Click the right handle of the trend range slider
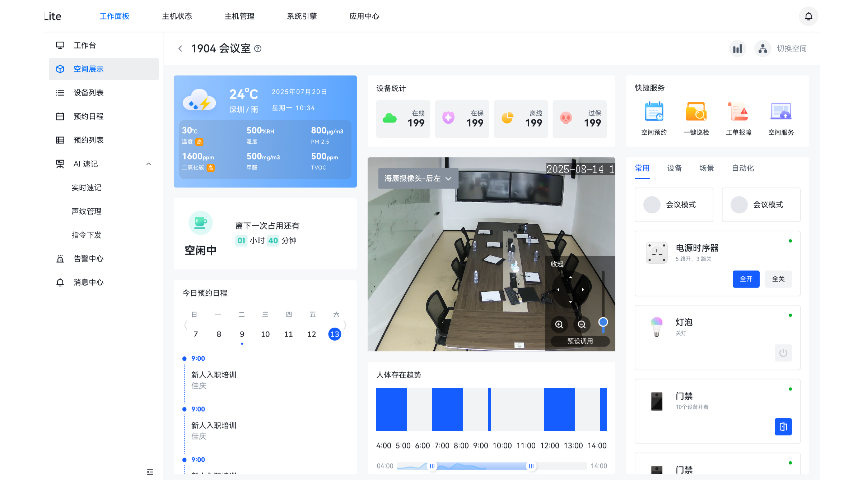Viewport: 853px width, 480px height. click(530, 466)
